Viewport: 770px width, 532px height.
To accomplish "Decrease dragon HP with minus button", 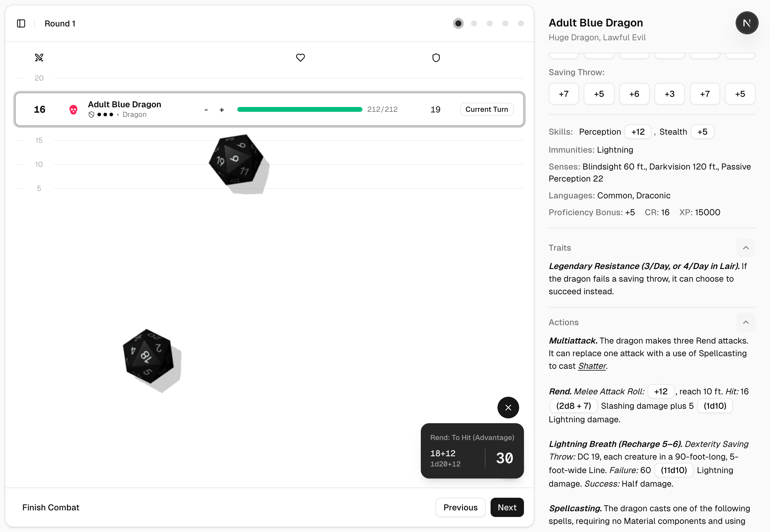I will point(206,110).
